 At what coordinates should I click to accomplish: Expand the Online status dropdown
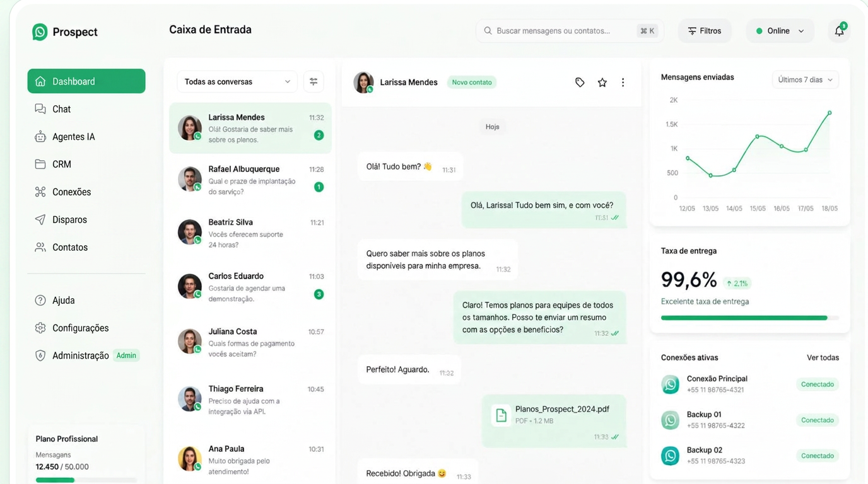(780, 31)
